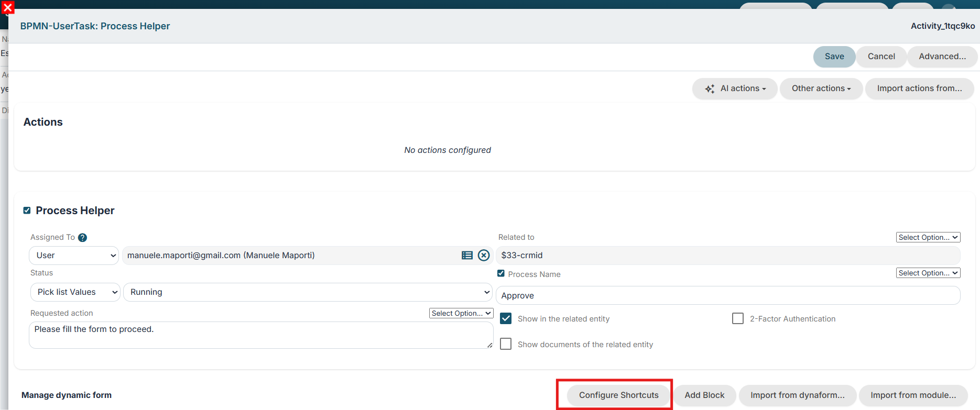
Task: Check Show documents of the related entity
Action: [506, 344]
